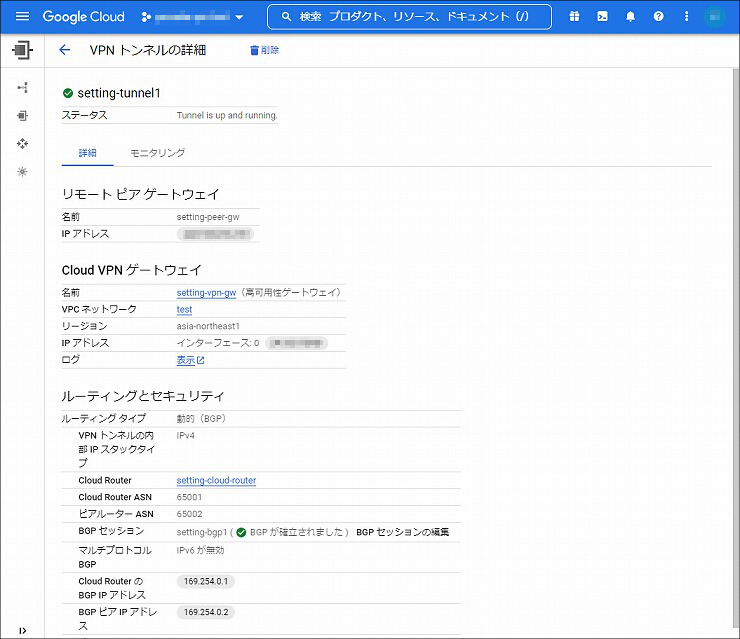
Task: Click the blurred remote peer IP address chip
Action: coord(215,234)
